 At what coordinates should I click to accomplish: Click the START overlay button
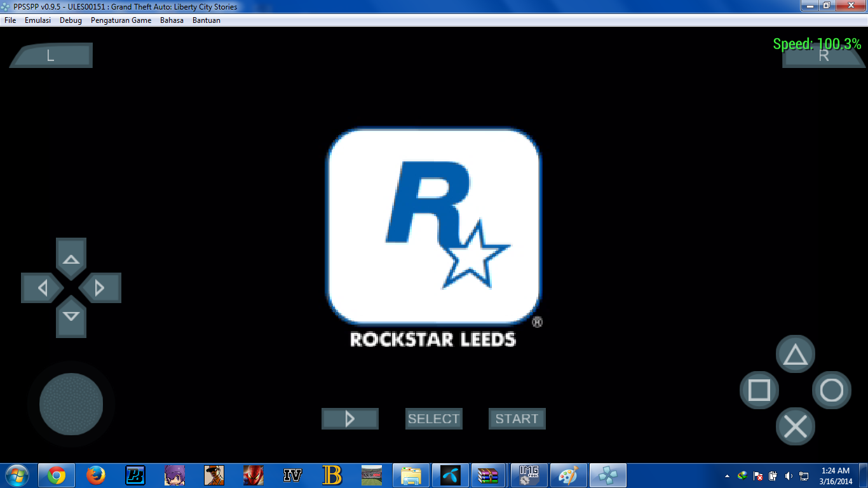pyautogui.click(x=517, y=419)
